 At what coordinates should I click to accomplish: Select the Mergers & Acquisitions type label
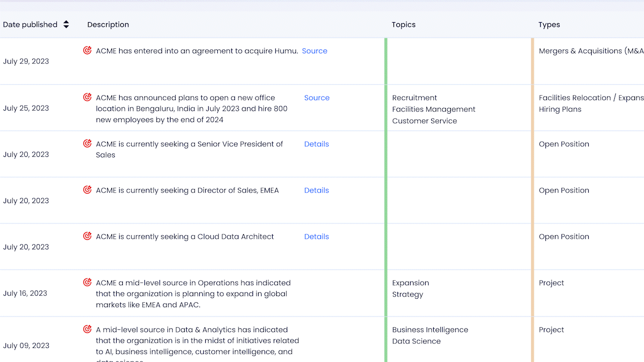[x=589, y=51]
